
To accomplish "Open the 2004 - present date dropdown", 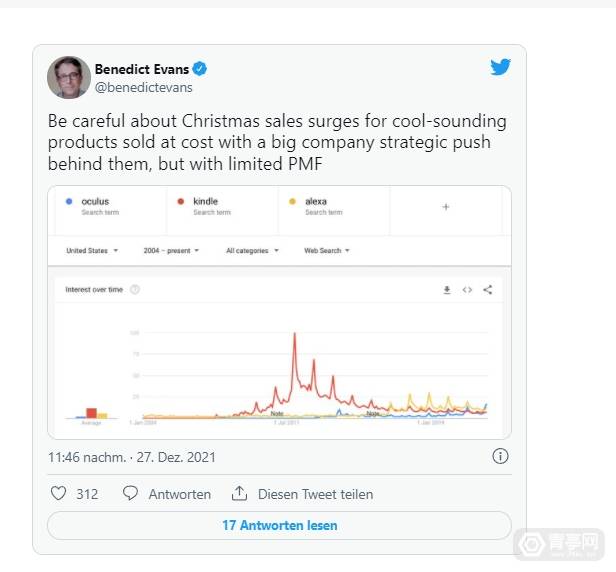I will [171, 251].
